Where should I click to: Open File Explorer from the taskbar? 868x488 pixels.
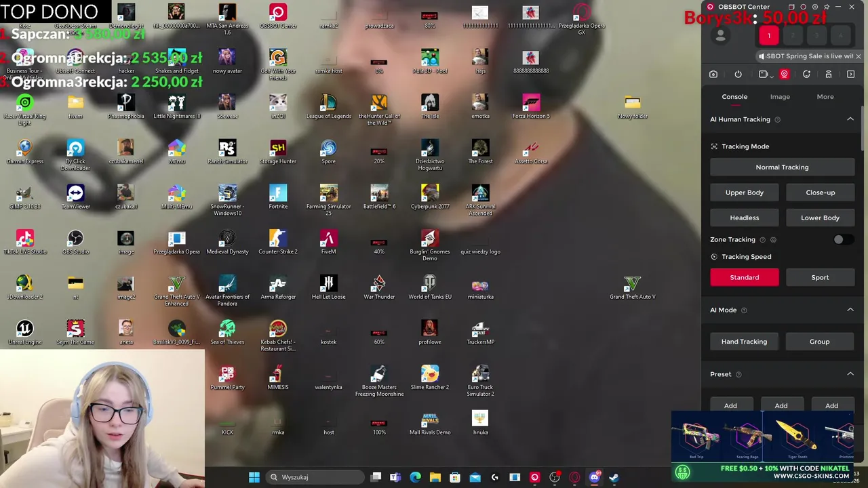click(435, 477)
